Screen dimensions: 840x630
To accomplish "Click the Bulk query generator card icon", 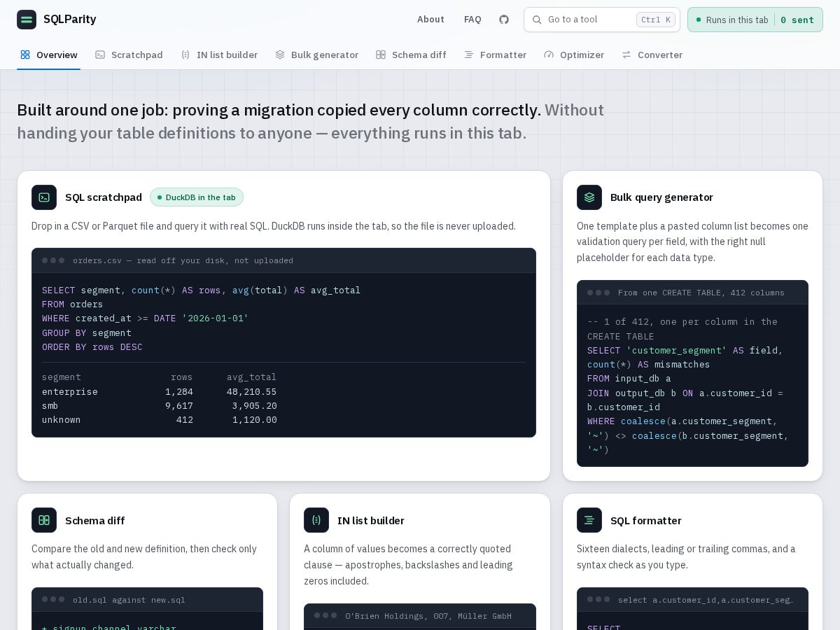I will (x=589, y=197).
